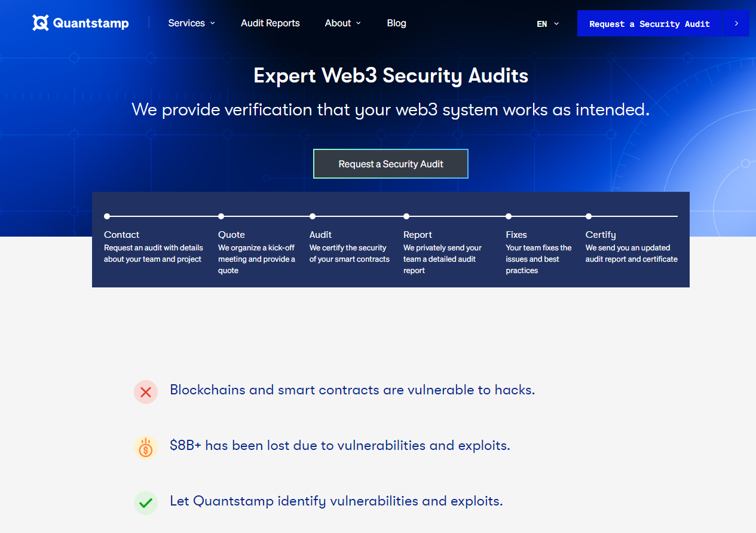Screen dimensions: 756x533
Task: Click the Let Quantstamp identify vulnerabilities text
Action: click(336, 501)
